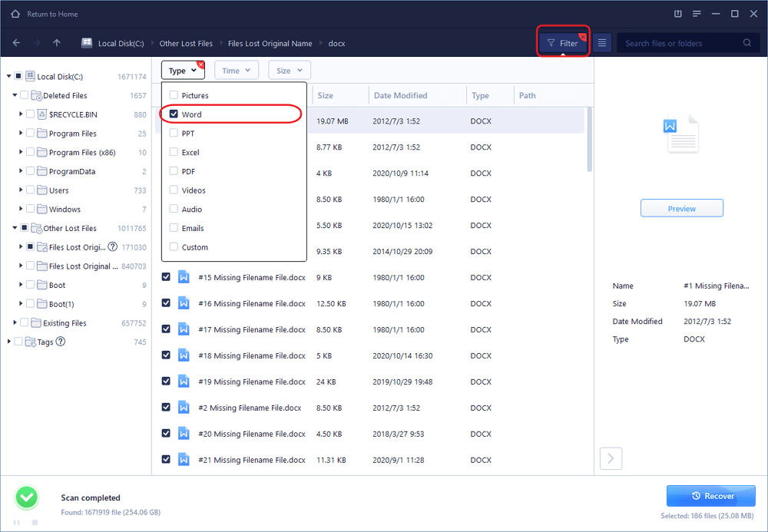
Task: Open the Size filter dropdown
Action: (289, 71)
